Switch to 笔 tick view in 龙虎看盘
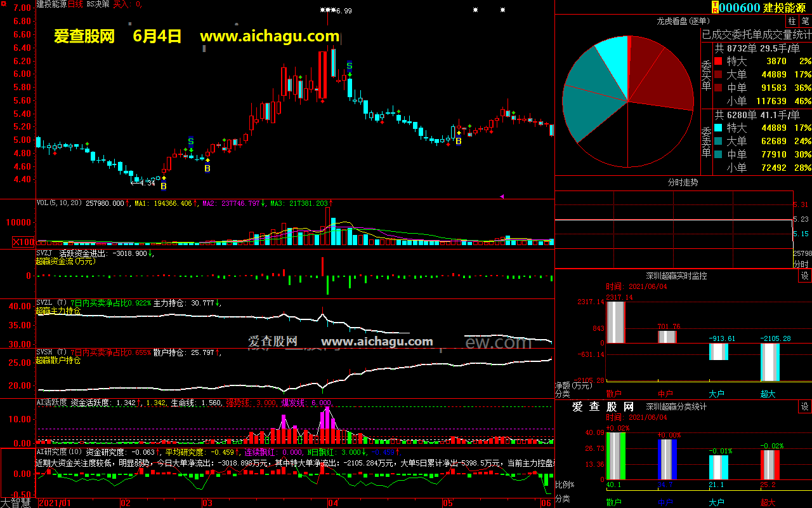The image size is (812, 508). (805, 22)
